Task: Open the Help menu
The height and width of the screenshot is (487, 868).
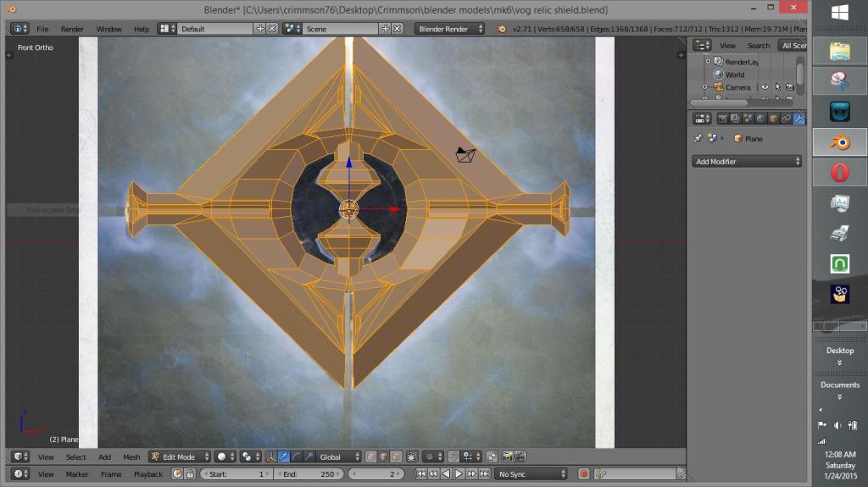Action: point(142,29)
